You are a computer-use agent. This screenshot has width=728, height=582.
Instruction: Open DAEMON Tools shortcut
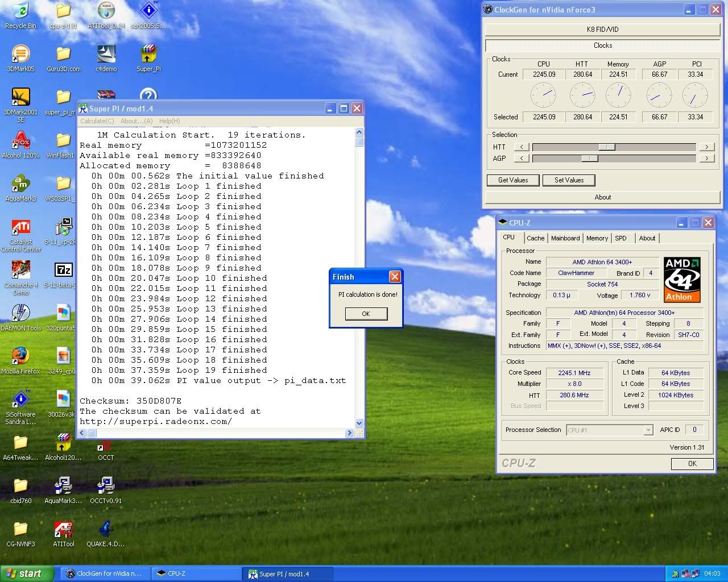tap(20, 318)
